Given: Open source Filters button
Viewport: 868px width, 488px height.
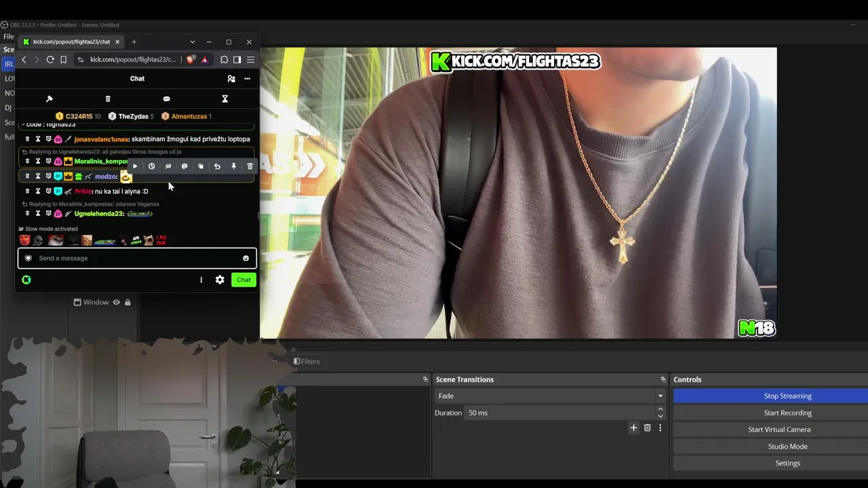Looking at the screenshot, I should 307,362.
